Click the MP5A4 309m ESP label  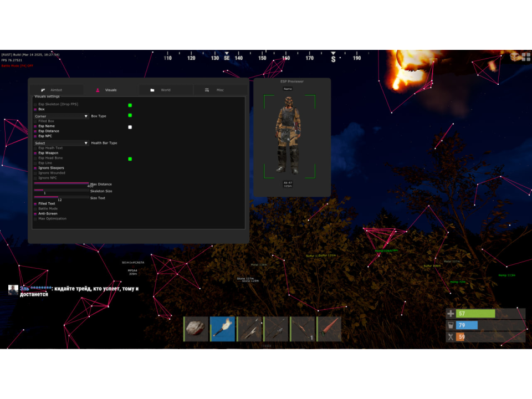pyautogui.click(x=132, y=272)
